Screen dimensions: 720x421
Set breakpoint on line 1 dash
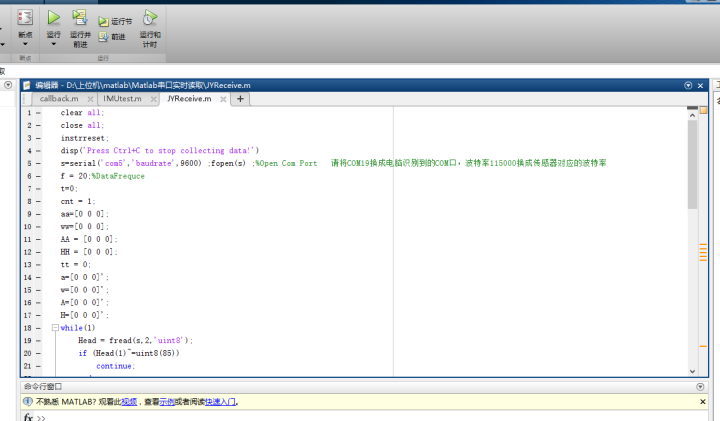38,112
